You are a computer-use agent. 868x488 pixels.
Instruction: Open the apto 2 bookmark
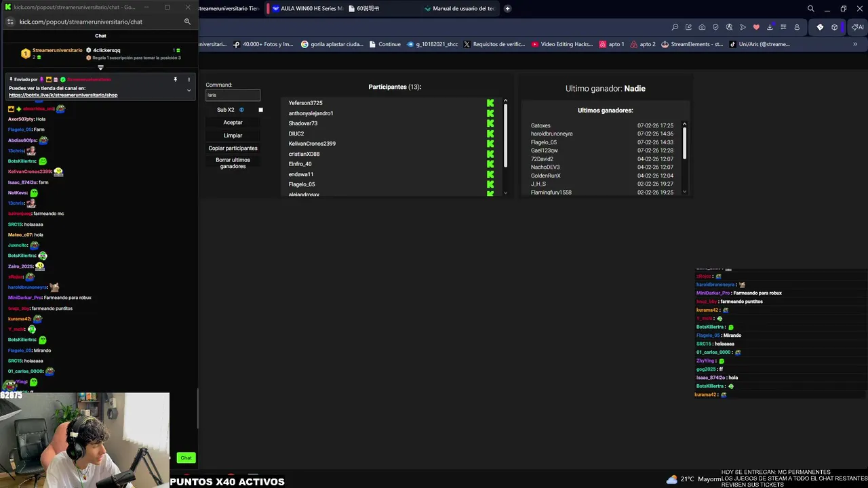point(643,44)
